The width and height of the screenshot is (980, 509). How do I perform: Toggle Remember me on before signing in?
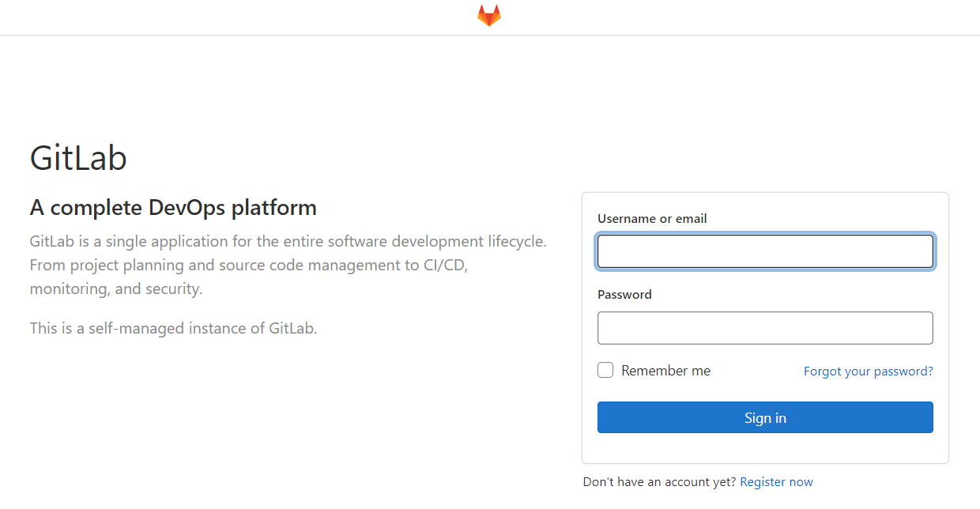click(605, 369)
